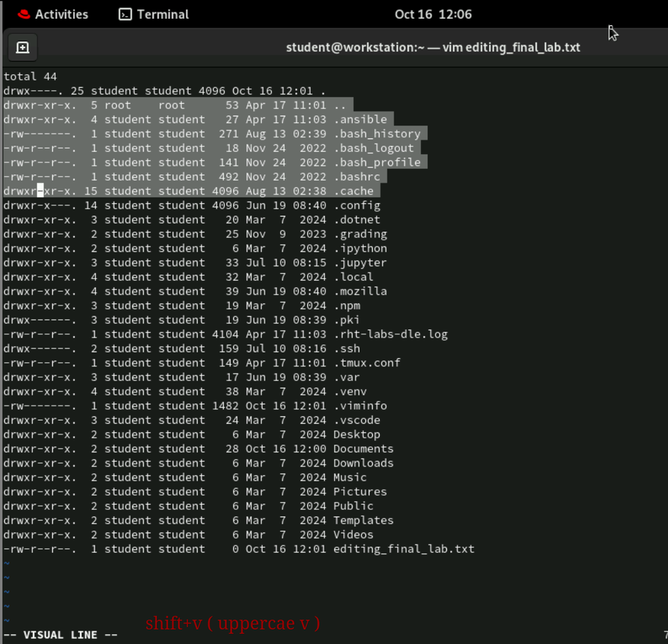Click the editing_final_lab.txt file entry
This screenshot has height=644, width=668.
403,549
